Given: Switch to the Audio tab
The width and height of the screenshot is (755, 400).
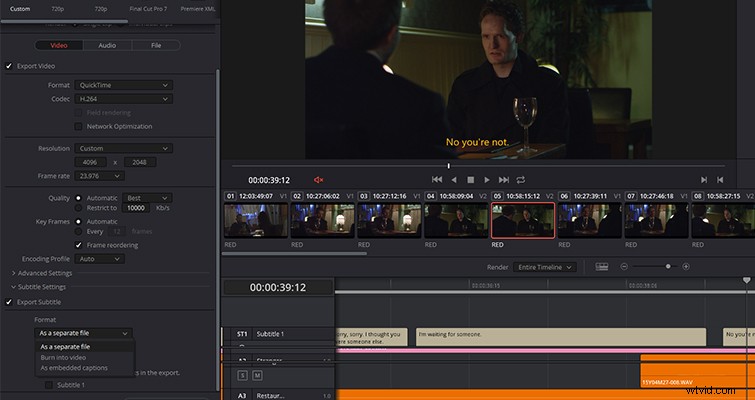Looking at the screenshot, I should (x=107, y=45).
